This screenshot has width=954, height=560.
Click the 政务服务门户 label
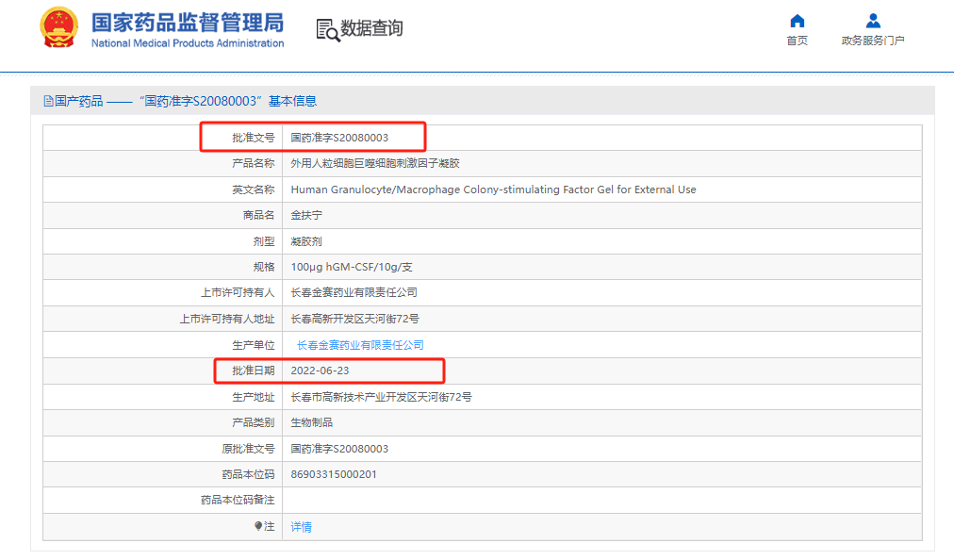click(873, 41)
